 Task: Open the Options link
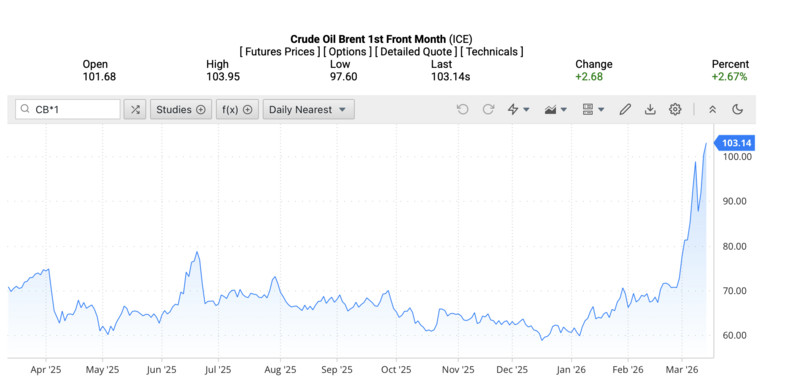point(347,52)
